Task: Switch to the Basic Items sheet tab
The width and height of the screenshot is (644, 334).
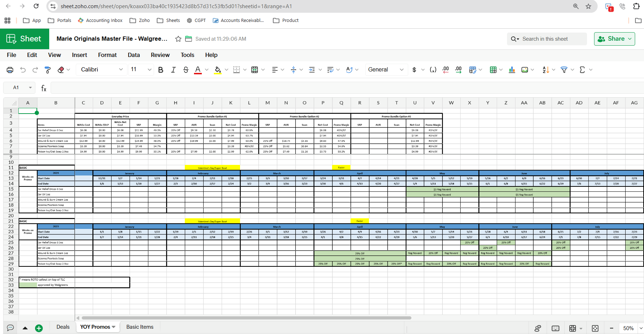Action: 140,327
